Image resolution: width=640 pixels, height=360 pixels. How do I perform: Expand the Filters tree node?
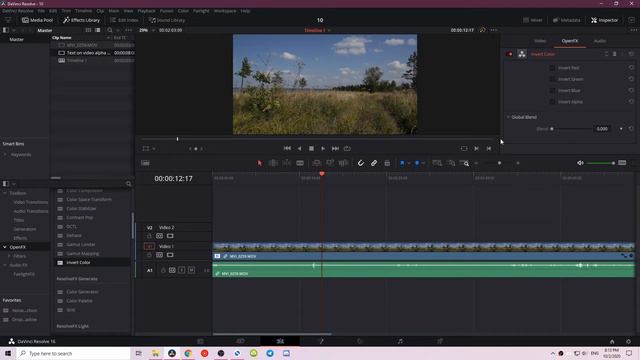pos(9,256)
